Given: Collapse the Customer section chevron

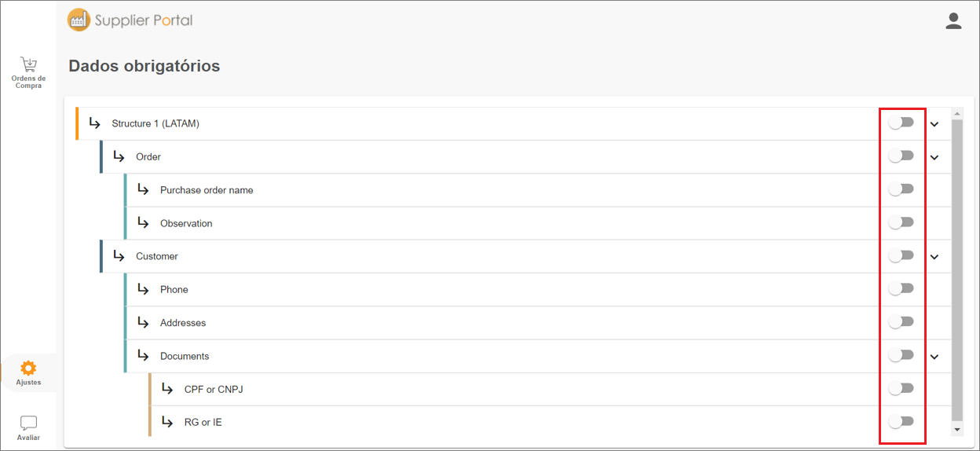Looking at the screenshot, I should 934,257.
